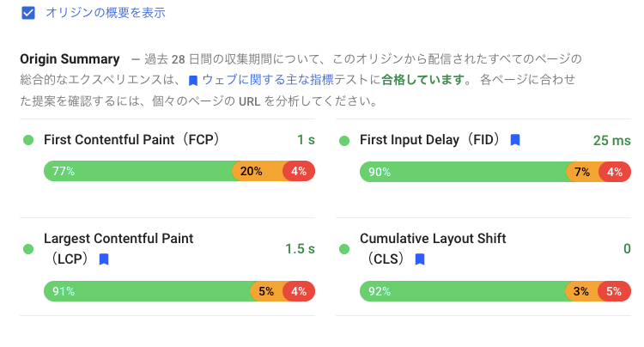Click the First Contentful Paint (FCP) title
Screen dimensions: 644x347
132,140
